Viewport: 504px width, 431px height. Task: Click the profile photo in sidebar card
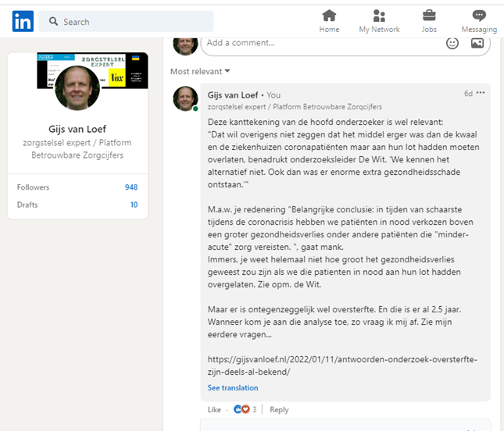pyautogui.click(x=77, y=88)
